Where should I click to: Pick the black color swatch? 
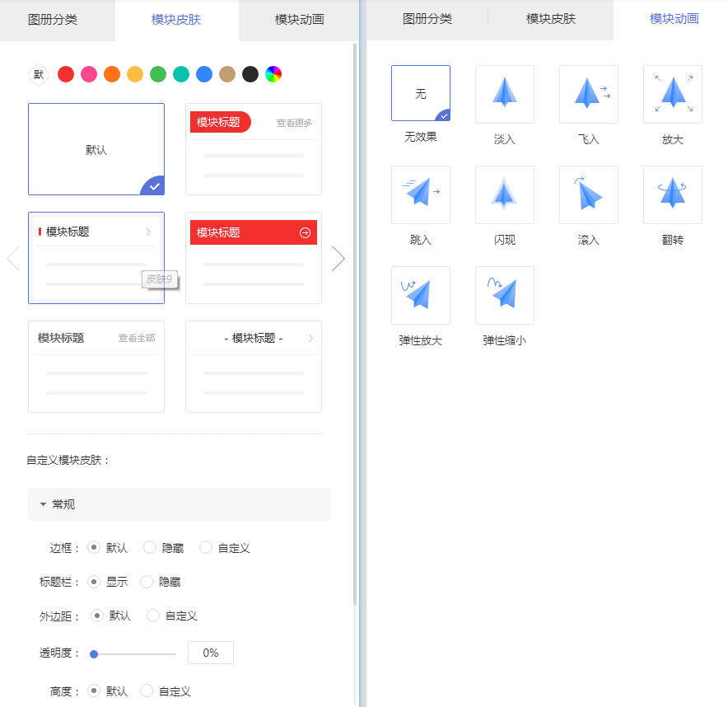pyautogui.click(x=250, y=74)
